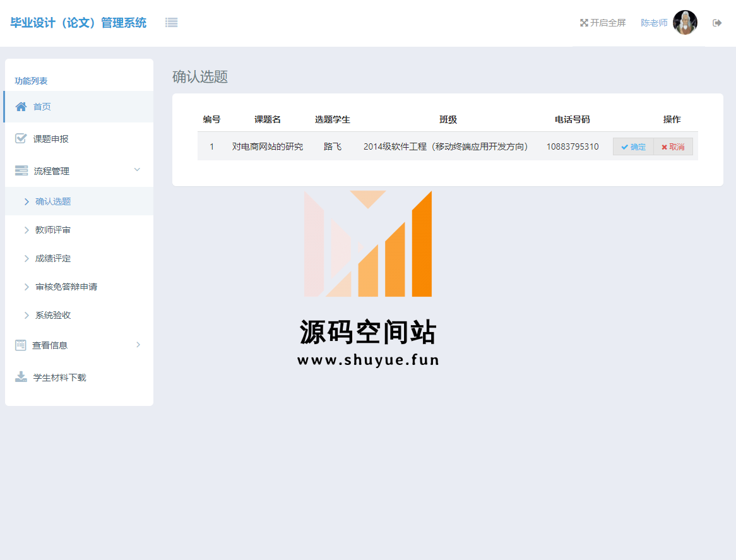Click the fullscreen expand arrows icon
736x560 pixels.
point(584,23)
